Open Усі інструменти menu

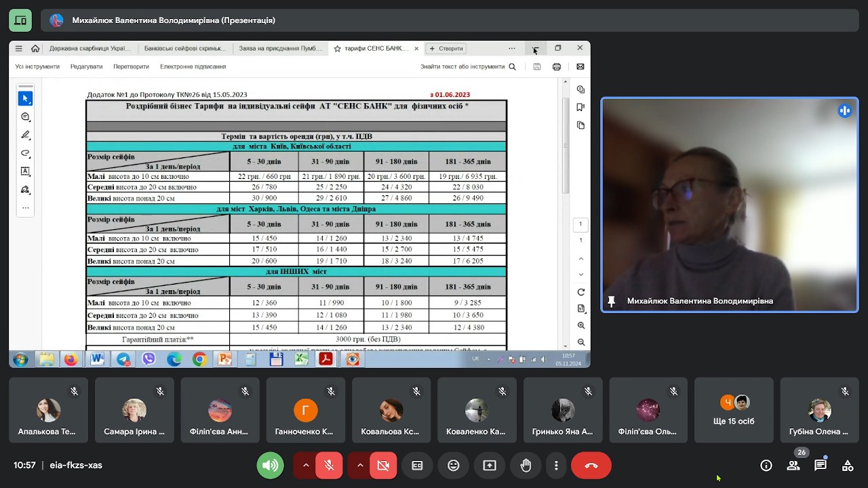tap(37, 67)
